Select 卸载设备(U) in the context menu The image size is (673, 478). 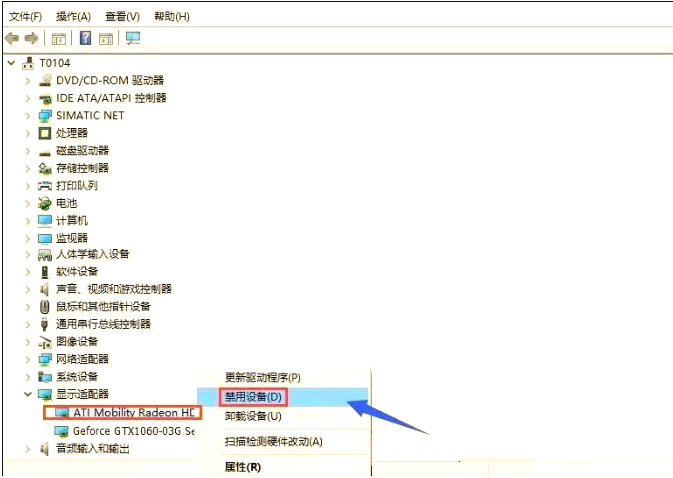[x=253, y=416]
